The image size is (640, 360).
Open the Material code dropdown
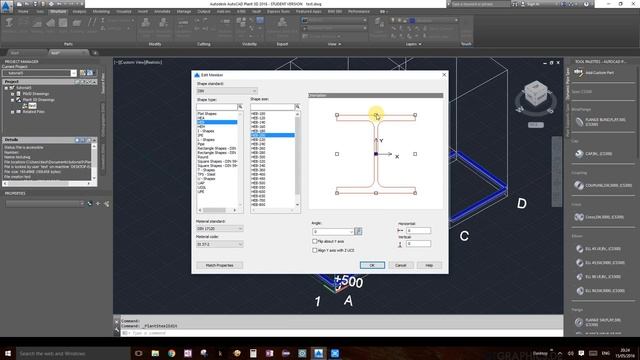220,244
